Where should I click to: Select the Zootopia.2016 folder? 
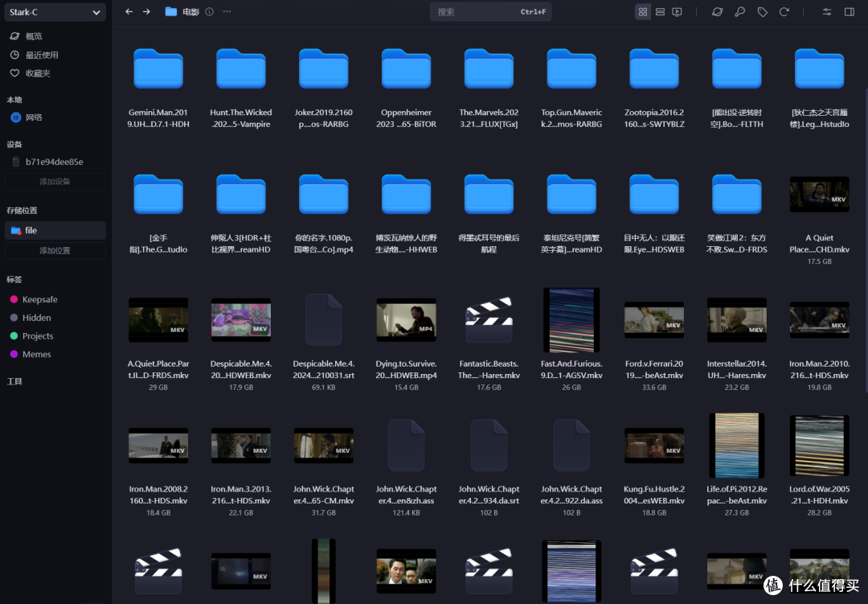click(x=654, y=68)
